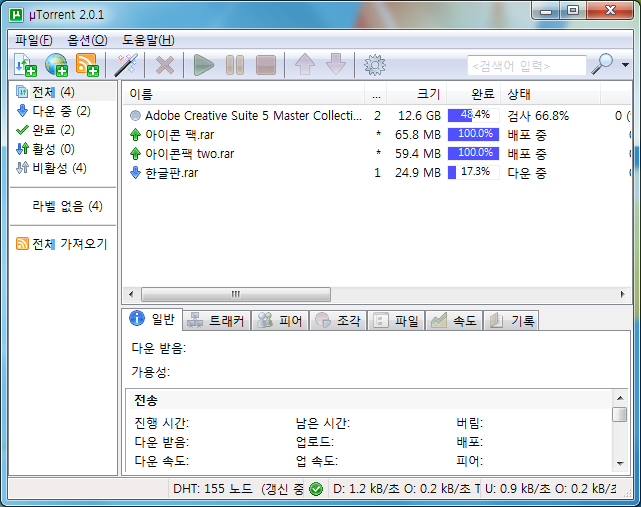Click the Add RSS Feed icon
Image resolution: width=641 pixels, height=507 pixels.
[87, 65]
